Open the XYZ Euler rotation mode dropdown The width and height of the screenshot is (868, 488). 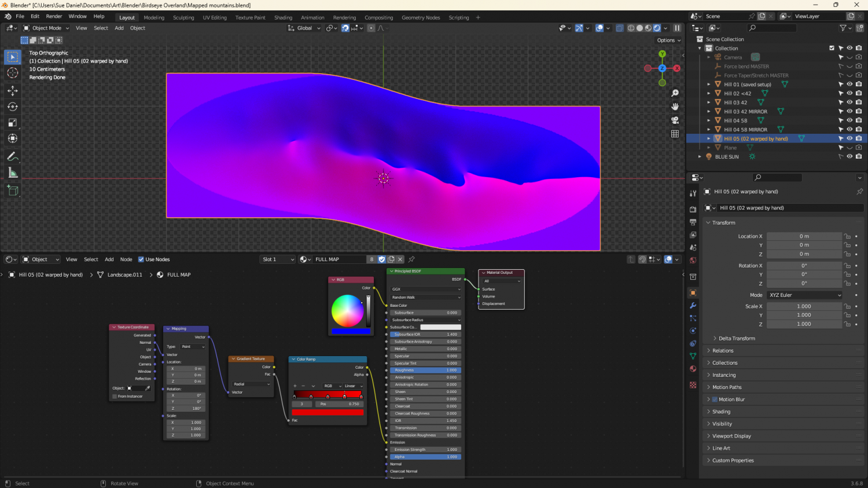tap(804, 295)
